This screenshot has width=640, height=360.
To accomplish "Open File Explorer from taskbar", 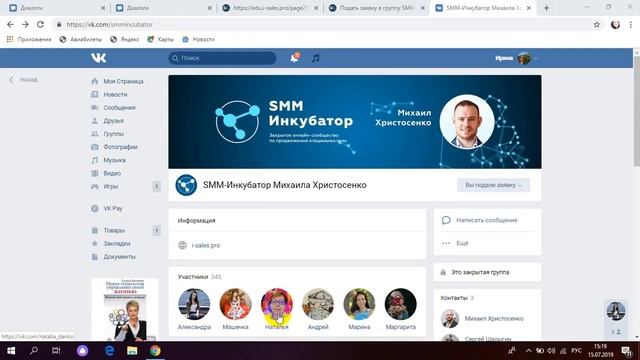I will tap(132, 351).
